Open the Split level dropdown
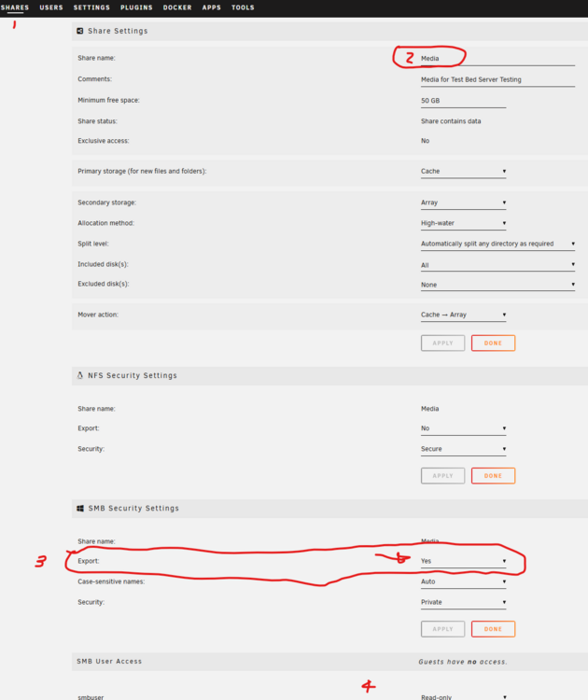588x700 pixels. point(497,244)
